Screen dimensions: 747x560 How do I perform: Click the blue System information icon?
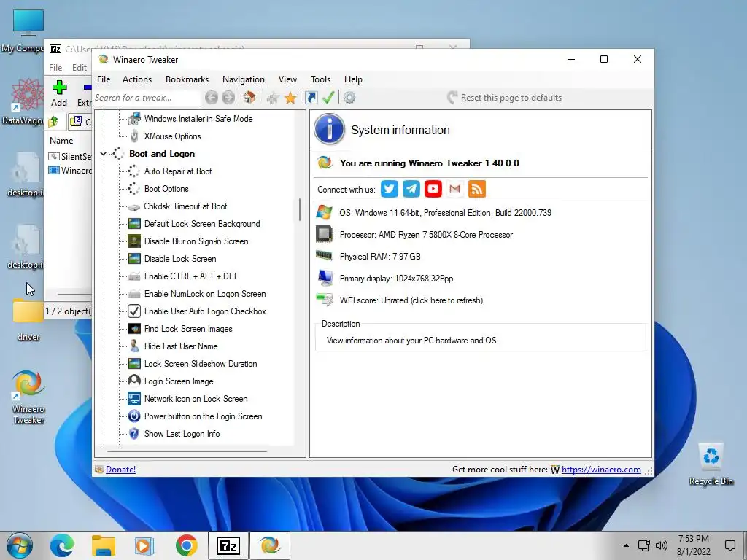click(x=329, y=129)
